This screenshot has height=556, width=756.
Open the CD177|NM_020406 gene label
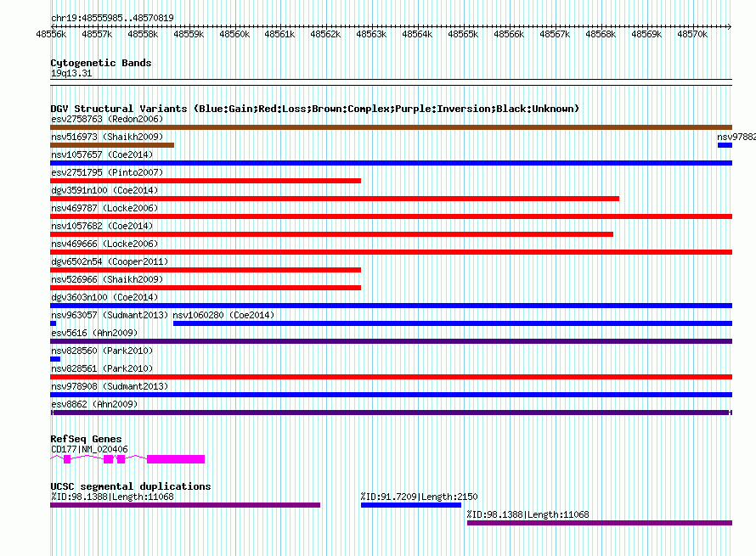click(x=89, y=449)
